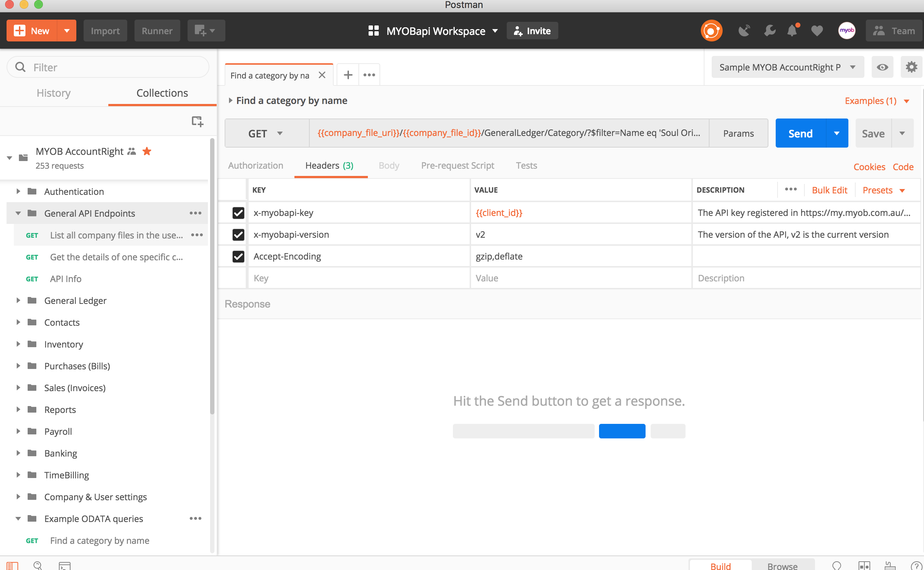Click the sync status orange icon
The height and width of the screenshot is (570, 924).
711,31
